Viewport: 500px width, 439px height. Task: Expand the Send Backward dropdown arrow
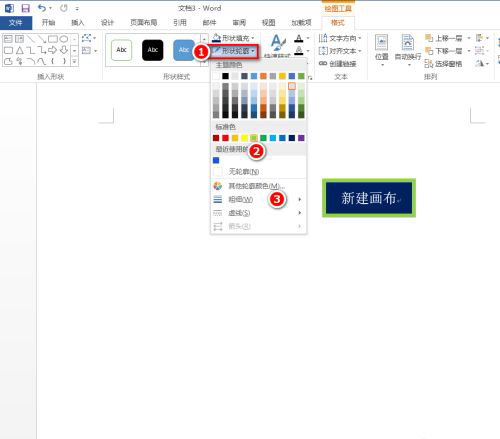point(469,51)
